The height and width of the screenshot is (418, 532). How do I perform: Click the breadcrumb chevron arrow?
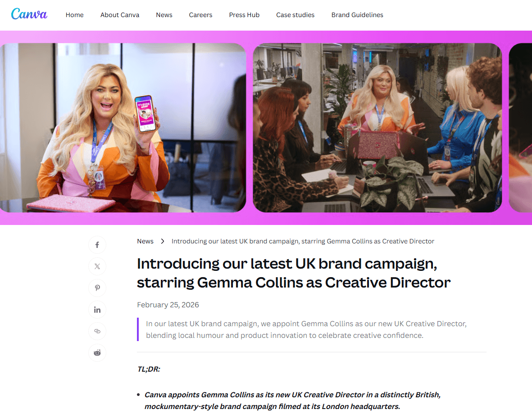[163, 241]
